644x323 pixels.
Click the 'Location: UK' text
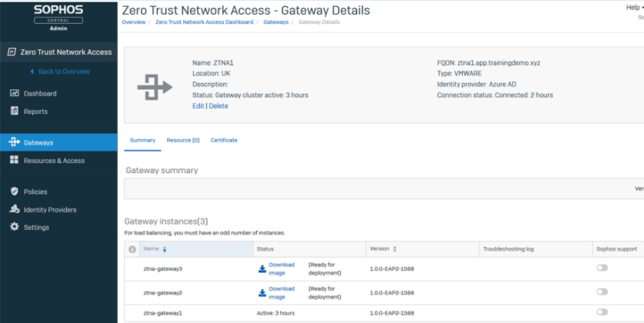click(211, 74)
